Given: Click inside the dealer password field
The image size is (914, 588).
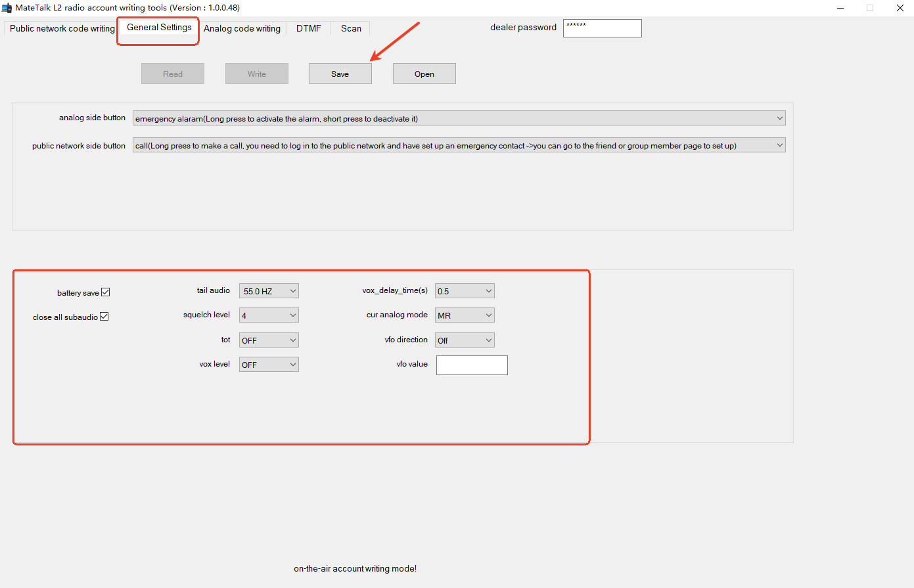Looking at the screenshot, I should click(x=601, y=28).
